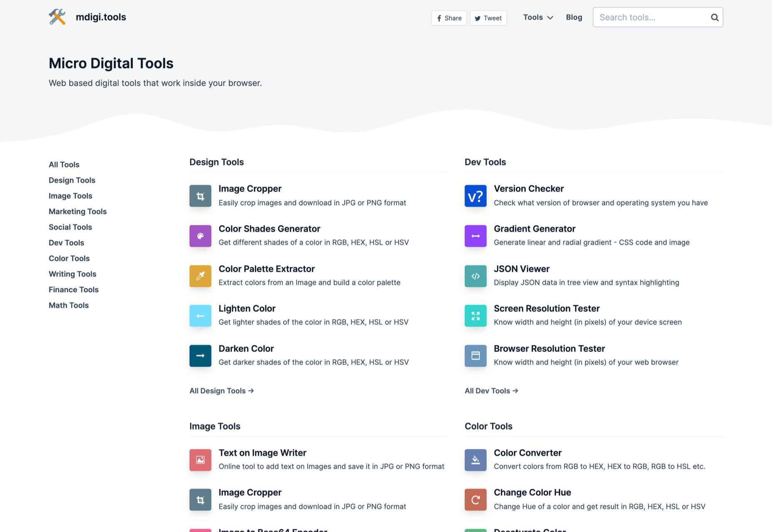Viewport: 772px width, 532px height.
Task: Click the hammer and wrench logo icon
Action: tap(57, 17)
